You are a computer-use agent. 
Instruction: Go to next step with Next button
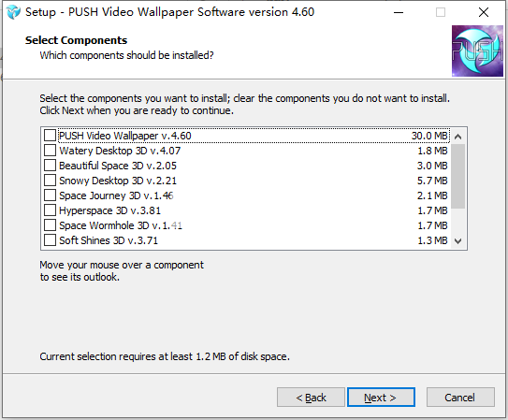[x=381, y=397]
